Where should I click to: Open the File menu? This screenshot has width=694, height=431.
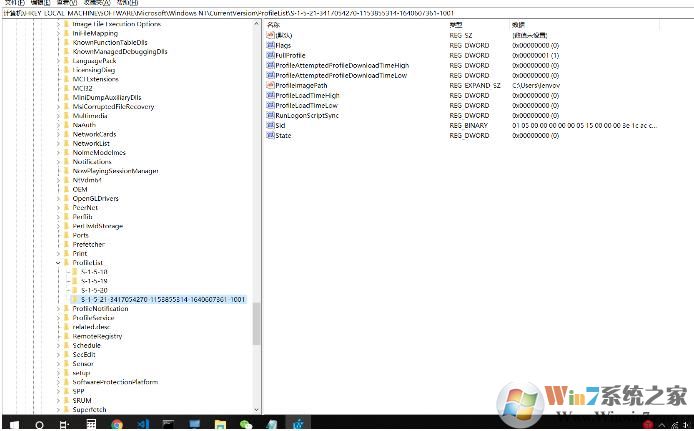(x=12, y=3)
